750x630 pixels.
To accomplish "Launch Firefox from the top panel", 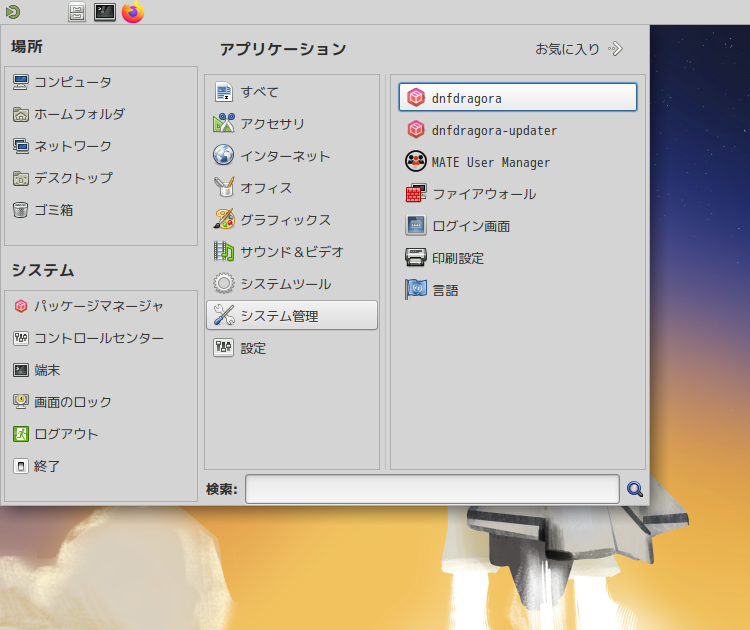I will pyautogui.click(x=133, y=12).
